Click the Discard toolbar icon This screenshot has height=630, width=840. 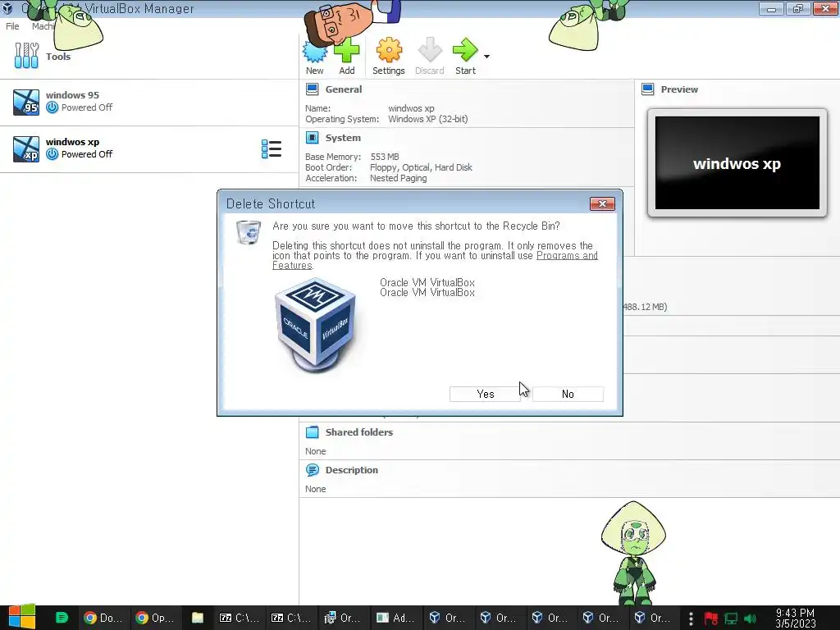[430, 50]
